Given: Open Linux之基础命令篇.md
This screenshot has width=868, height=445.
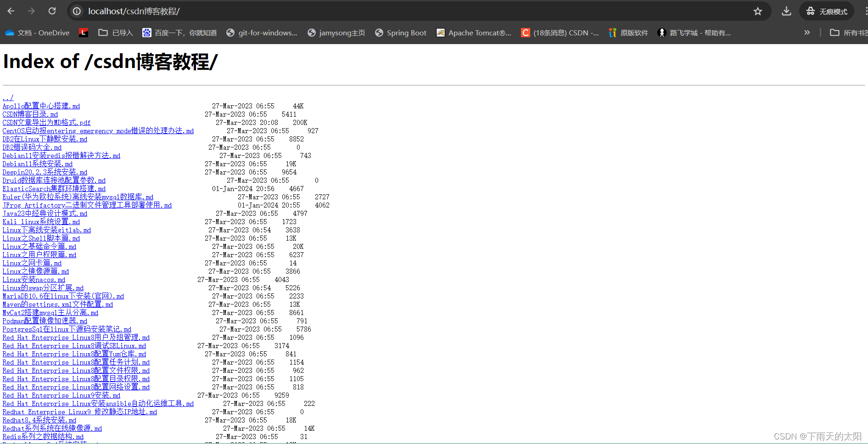Looking at the screenshot, I should point(39,247).
